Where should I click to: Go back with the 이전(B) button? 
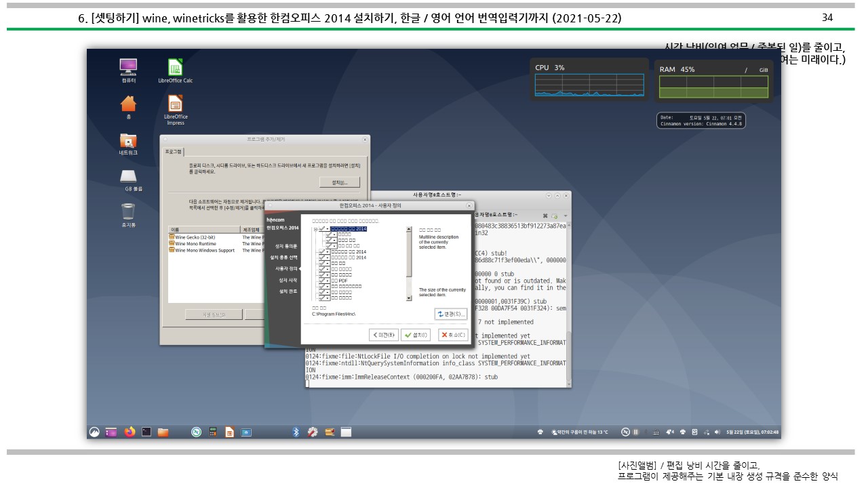(x=384, y=335)
